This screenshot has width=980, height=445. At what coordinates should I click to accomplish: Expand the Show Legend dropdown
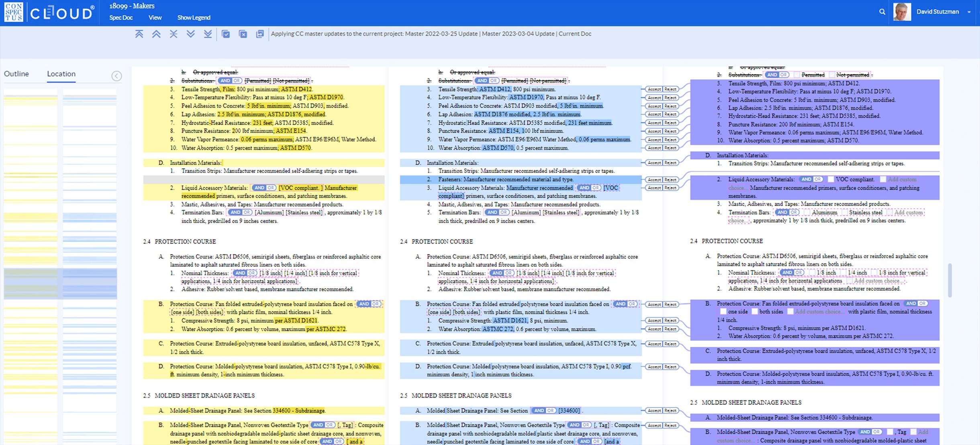click(194, 17)
